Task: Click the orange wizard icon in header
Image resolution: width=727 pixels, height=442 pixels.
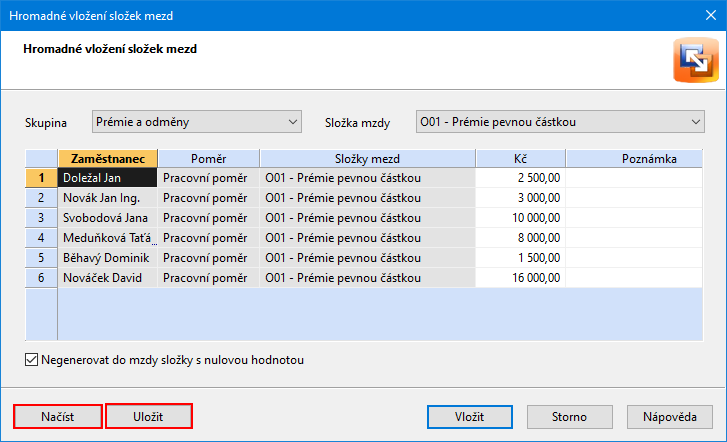Action: tap(696, 60)
